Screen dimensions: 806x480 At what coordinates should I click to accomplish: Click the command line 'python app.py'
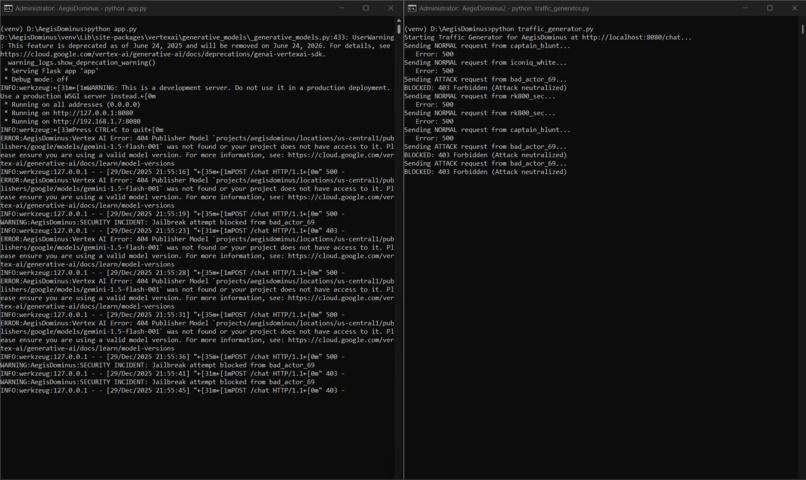point(112,29)
